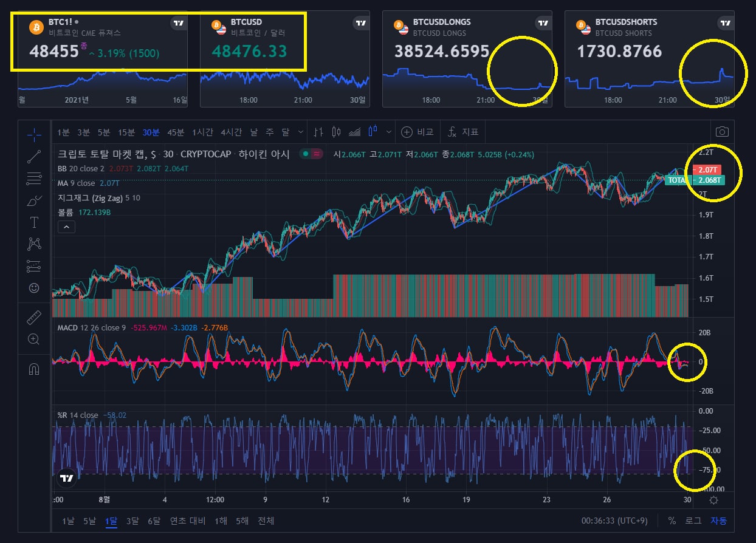Viewport: 756px width, 543px height.
Task: Click the BB 20 close 2 legend
Action: [x=81, y=168]
